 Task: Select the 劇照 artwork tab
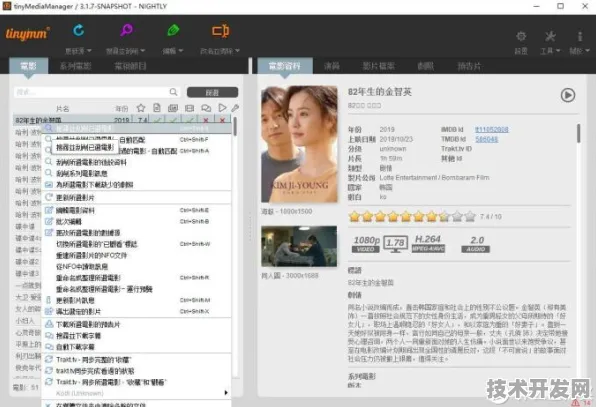pos(425,66)
